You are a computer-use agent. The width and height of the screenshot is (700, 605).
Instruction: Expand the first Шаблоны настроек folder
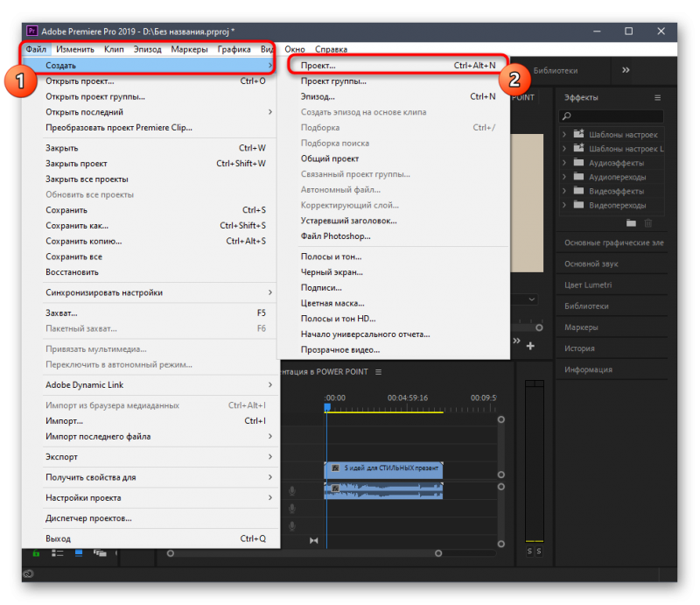(x=564, y=134)
